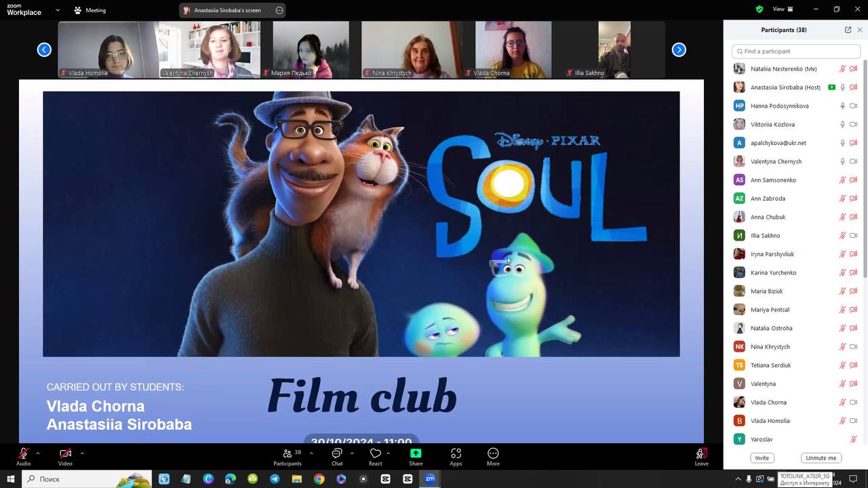Open the View menu
The height and width of the screenshot is (488, 868).
(x=783, y=9)
